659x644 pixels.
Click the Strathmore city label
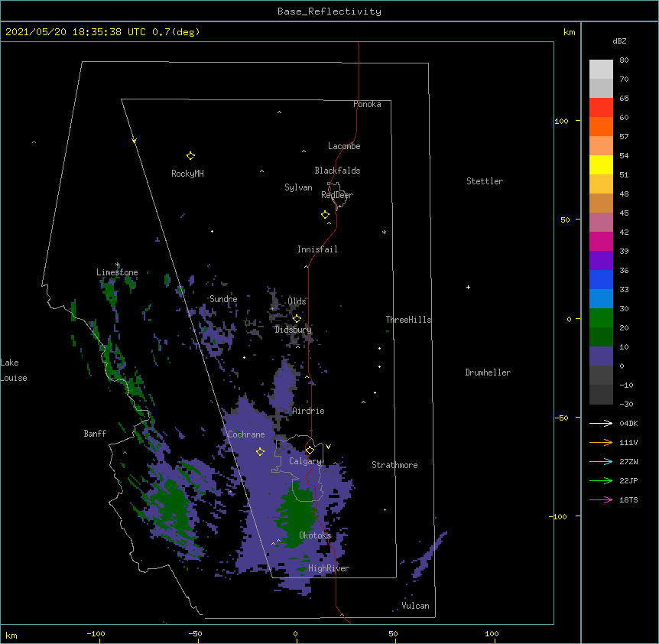point(394,465)
